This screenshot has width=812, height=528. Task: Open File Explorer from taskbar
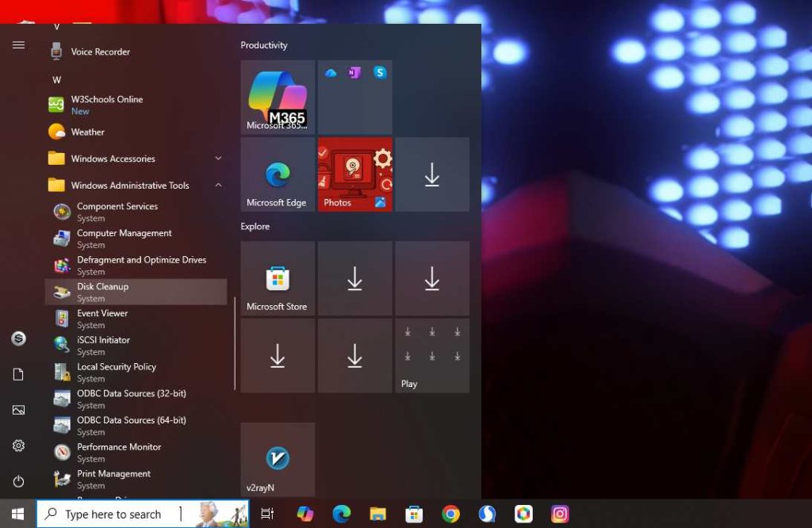tap(378, 514)
